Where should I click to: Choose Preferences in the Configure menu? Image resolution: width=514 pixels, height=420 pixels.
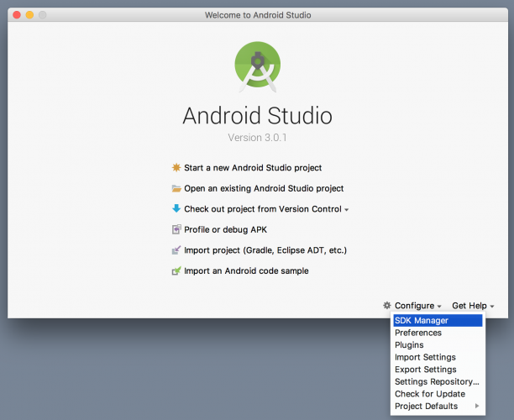coord(418,333)
